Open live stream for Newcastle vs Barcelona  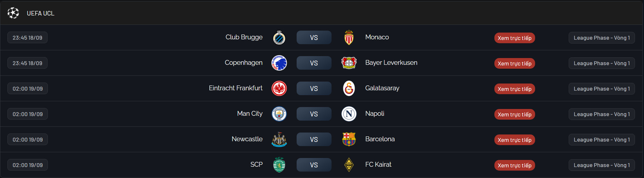[x=514, y=140]
